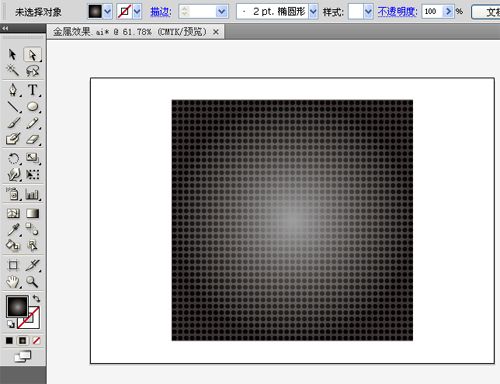Select the Scale tool

(33, 158)
